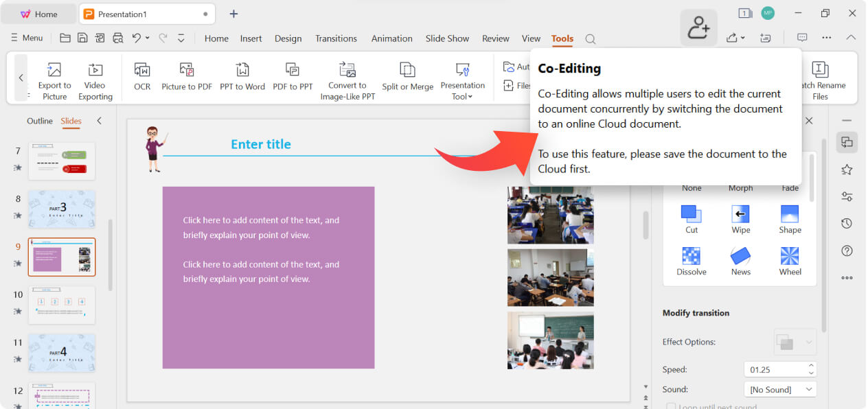
Task: Open the Sound dropdown showing No Sound
Action: click(x=780, y=389)
